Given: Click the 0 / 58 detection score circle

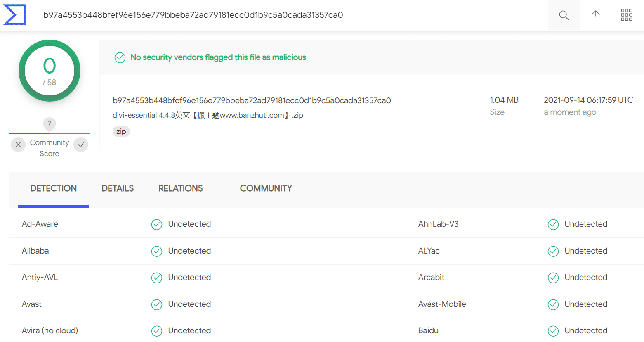Looking at the screenshot, I should point(50,71).
